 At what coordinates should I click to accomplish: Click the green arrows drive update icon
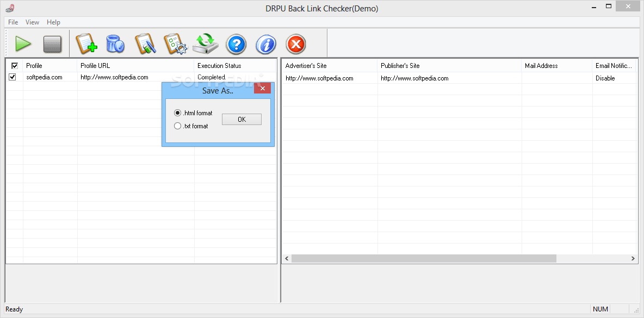click(x=206, y=44)
